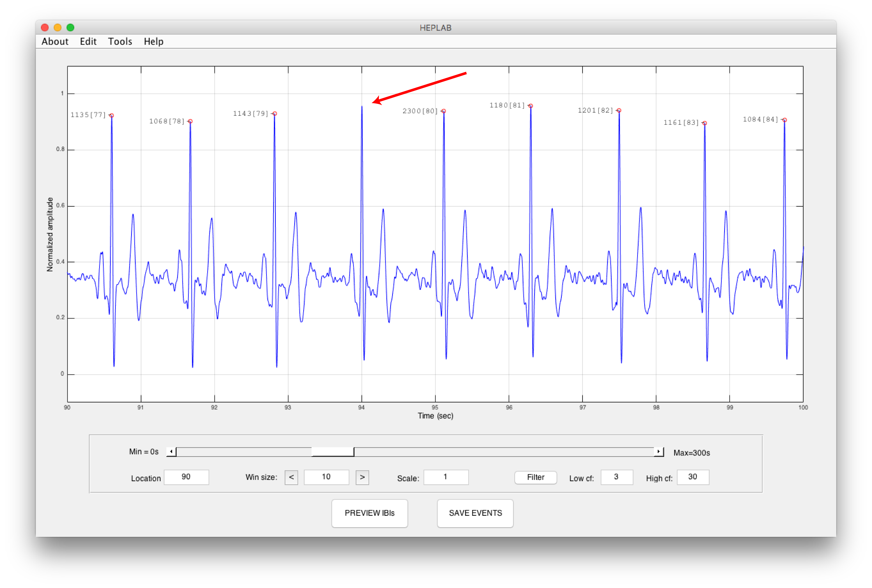Viewport: 872px width, 588px height.
Task: Click the R-peak marker labeled 1084[84]
Action: click(785, 120)
